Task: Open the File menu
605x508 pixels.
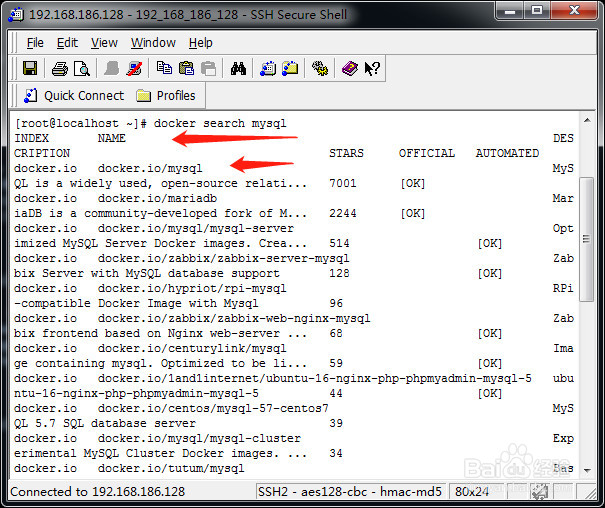Action: tap(35, 43)
